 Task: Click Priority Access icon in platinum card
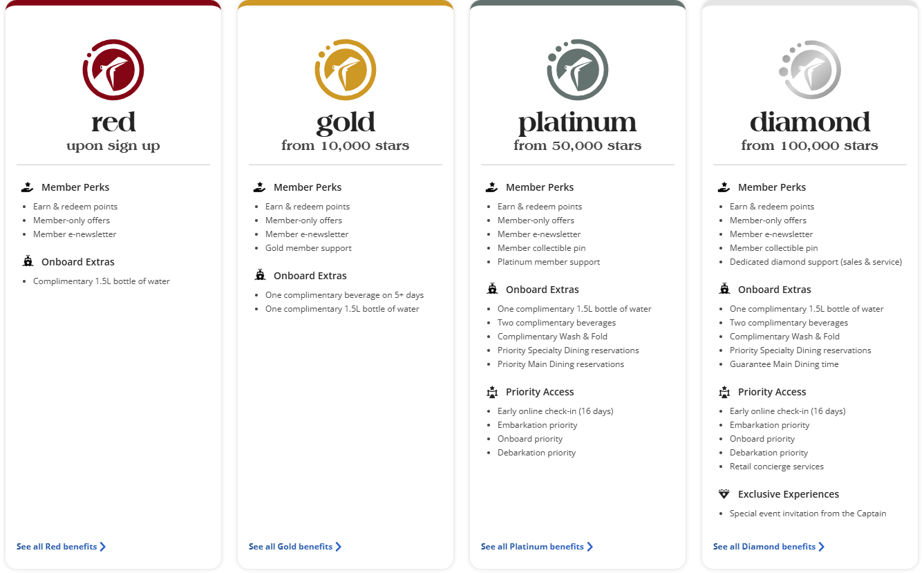pyautogui.click(x=492, y=392)
